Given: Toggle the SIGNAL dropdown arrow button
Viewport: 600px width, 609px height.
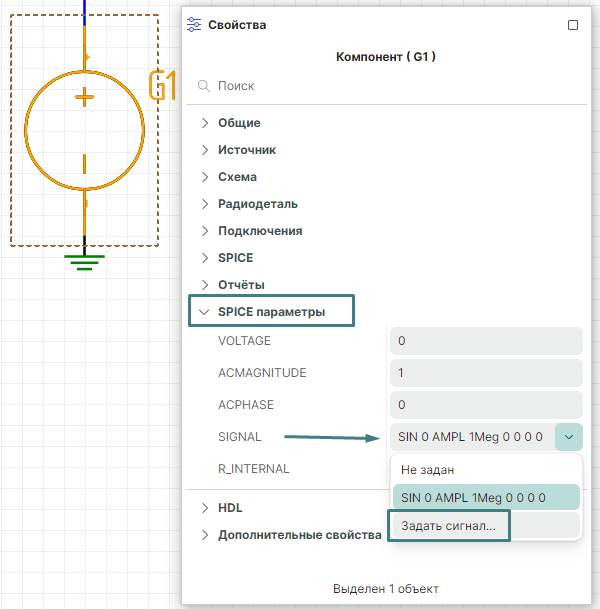Looking at the screenshot, I should click(x=569, y=437).
